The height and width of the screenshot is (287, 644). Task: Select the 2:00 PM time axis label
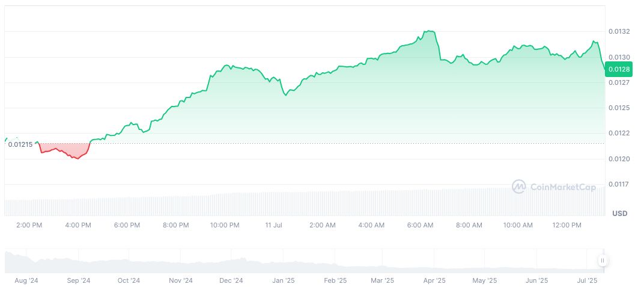pyautogui.click(x=28, y=225)
